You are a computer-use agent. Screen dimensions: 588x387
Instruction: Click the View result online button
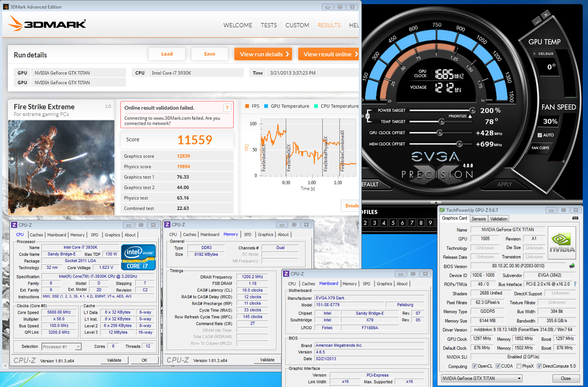(x=328, y=54)
